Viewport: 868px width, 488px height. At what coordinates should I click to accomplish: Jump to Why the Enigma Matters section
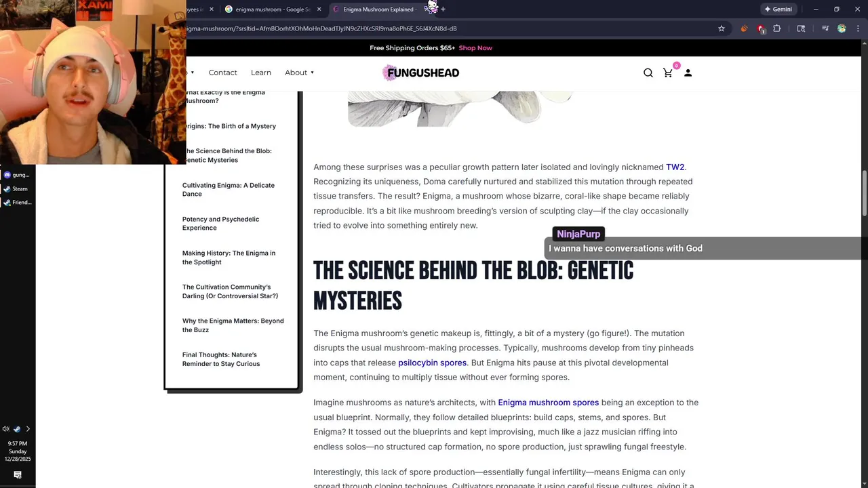(x=233, y=325)
